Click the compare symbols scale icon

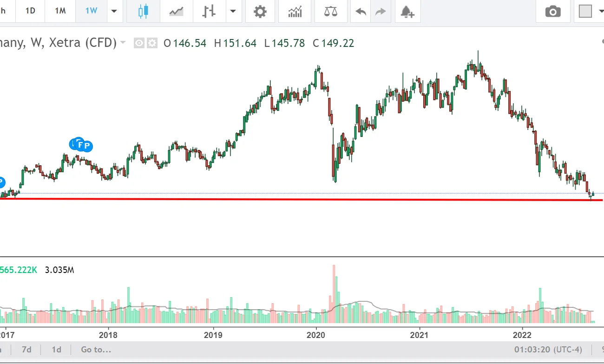(x=331, y=12)
